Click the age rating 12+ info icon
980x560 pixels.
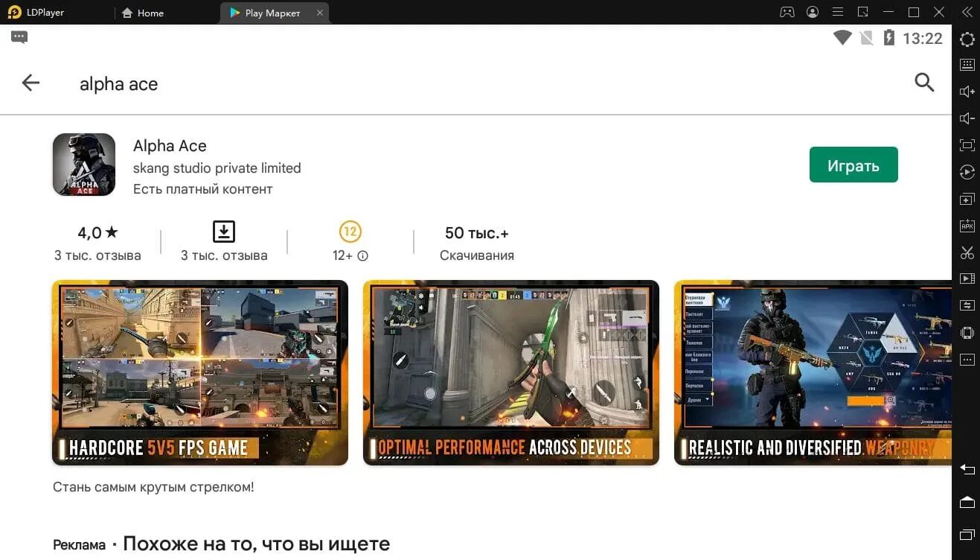[363, 255]
